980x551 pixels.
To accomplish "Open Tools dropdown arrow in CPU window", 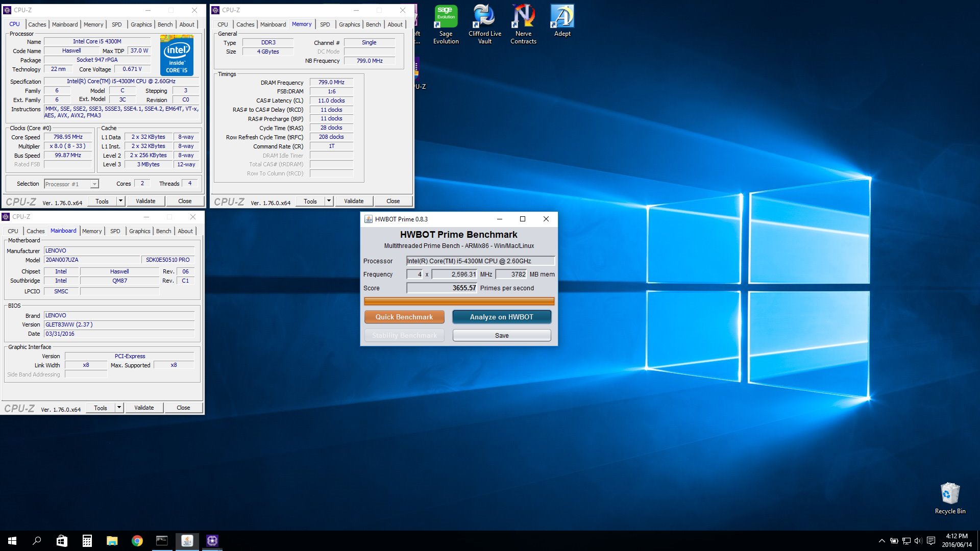I will click(121, 201).
